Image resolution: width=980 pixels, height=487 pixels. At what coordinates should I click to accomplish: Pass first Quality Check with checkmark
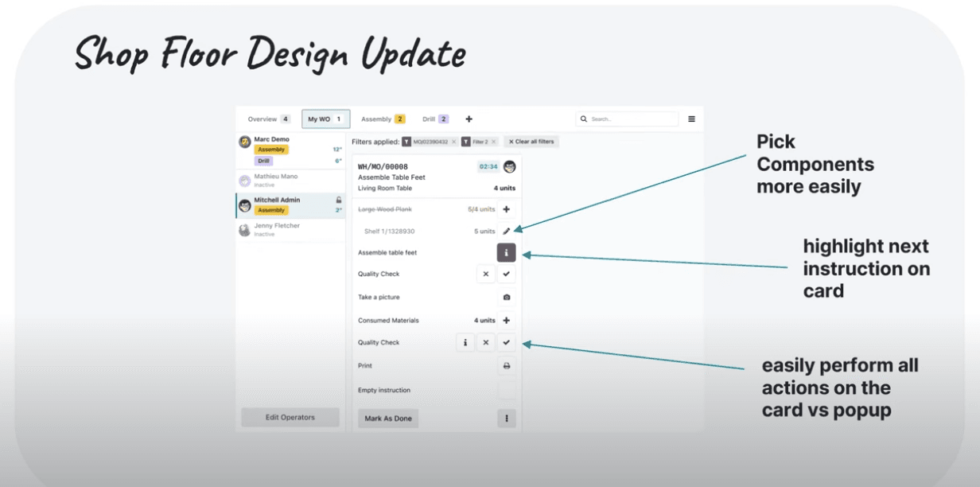click(x=507, y=275)
